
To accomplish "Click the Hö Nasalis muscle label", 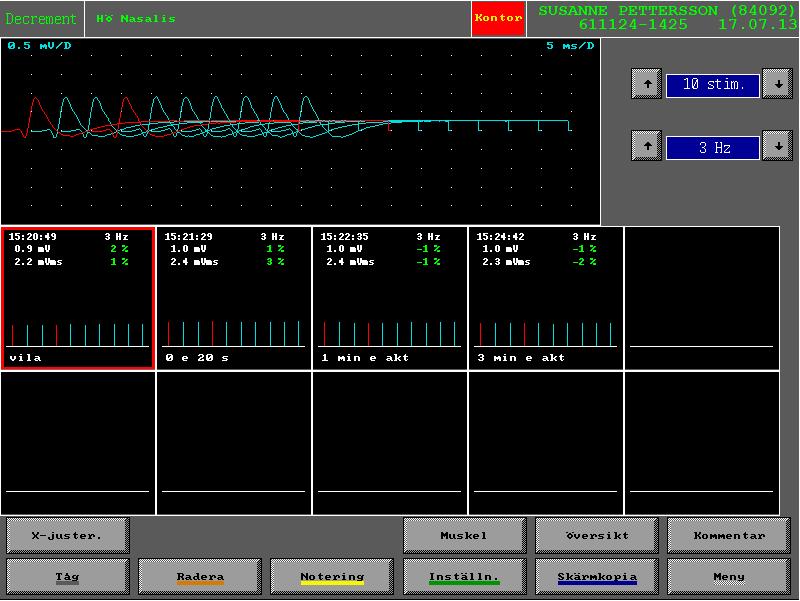I will (136, 19).
